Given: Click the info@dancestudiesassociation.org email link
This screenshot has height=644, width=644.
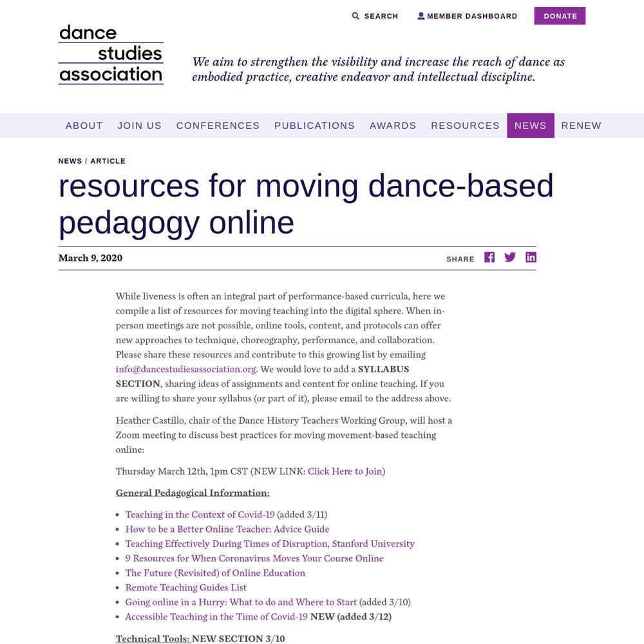Looking at the screenshot, I should (185, 369).
